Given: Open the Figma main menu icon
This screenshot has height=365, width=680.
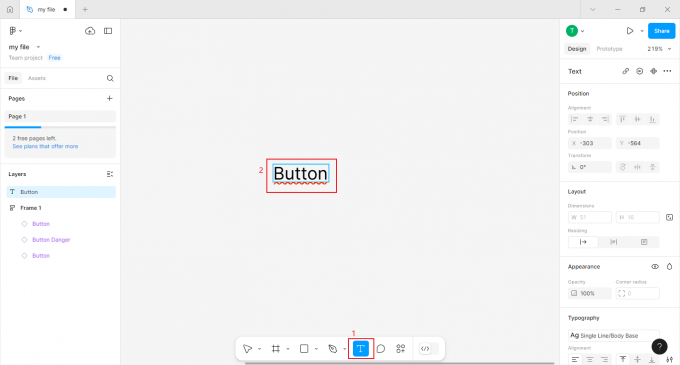Looking at the screenshot, I should pyautogui.click(x=13, y=31).
